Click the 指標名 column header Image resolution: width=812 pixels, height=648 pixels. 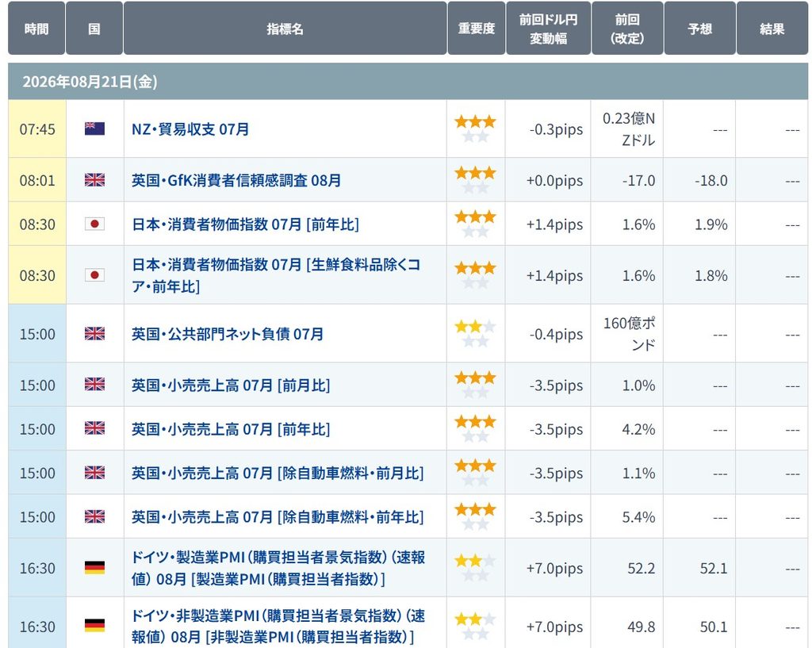[285, 28]
